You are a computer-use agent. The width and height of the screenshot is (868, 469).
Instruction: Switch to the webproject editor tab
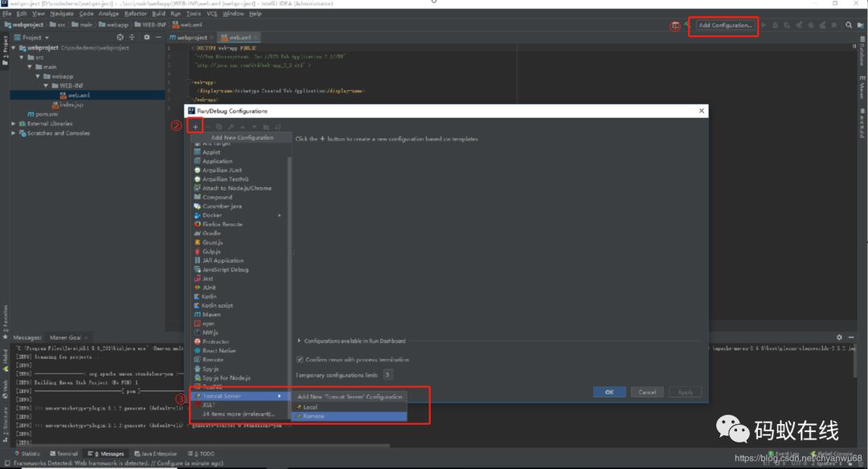click(191, 38)
